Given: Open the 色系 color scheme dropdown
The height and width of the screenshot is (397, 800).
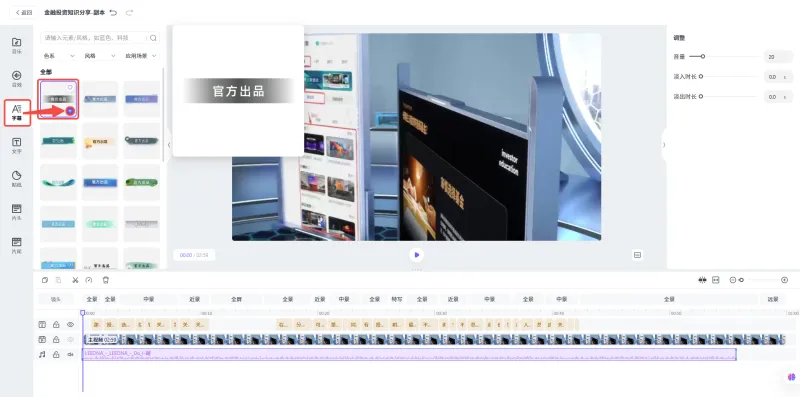Looking at the screenshot, I should tap(59, 56).
